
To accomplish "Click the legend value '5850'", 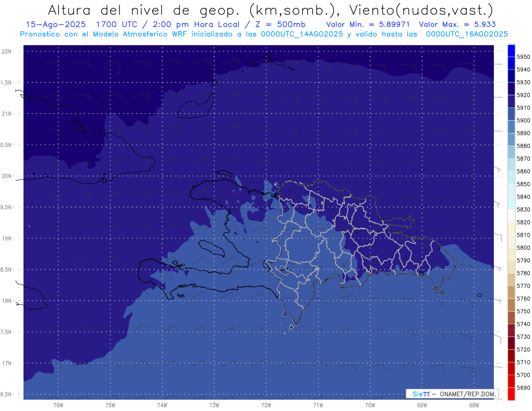I will tap(523, 184).
